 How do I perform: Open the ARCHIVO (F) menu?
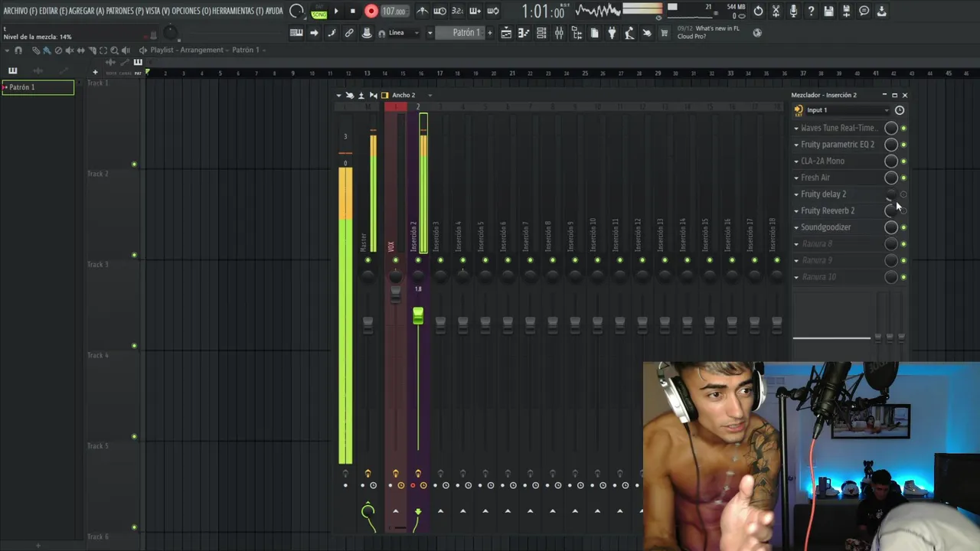tap(20, 11)
